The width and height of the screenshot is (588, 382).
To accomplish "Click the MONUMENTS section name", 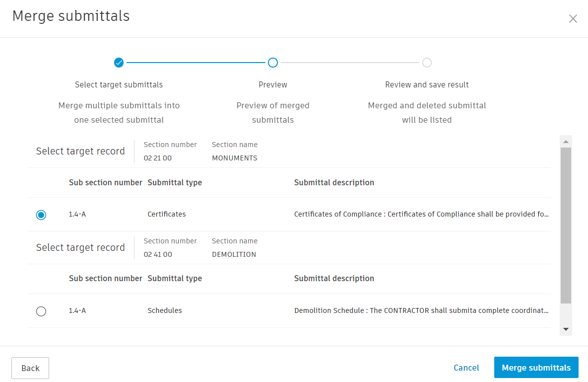I will point(234,158).
